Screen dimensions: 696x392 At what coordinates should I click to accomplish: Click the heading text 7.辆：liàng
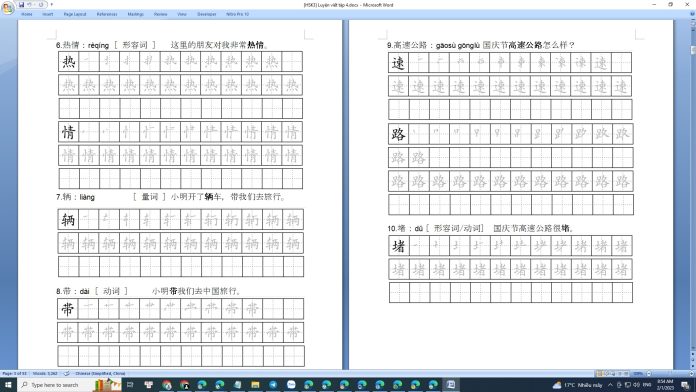[x=75, y=197]
